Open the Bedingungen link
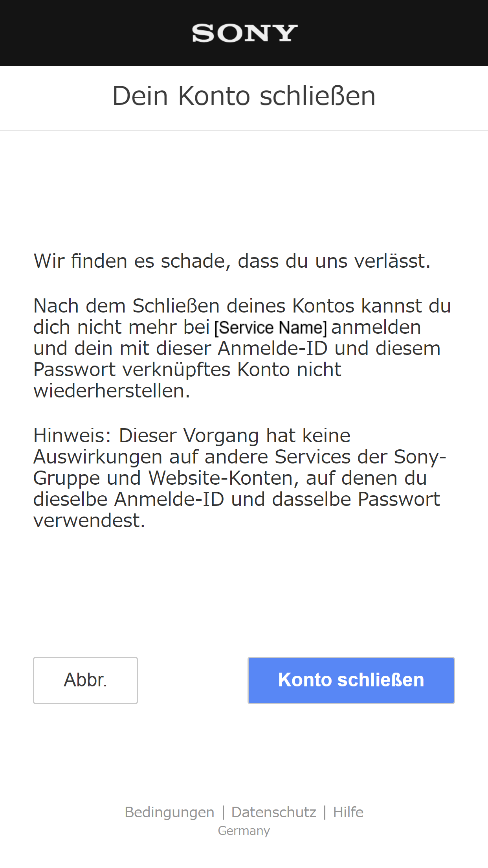 (x=169, y=812)
